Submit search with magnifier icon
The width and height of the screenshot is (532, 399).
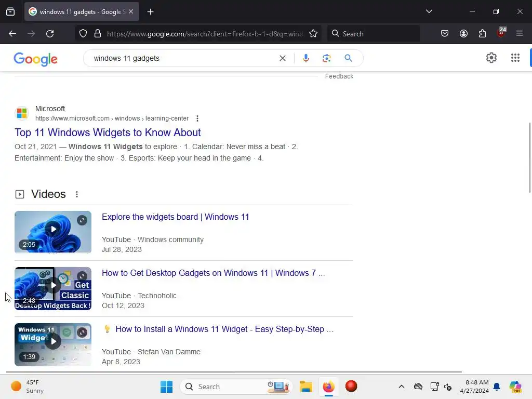tap(348, 58)
